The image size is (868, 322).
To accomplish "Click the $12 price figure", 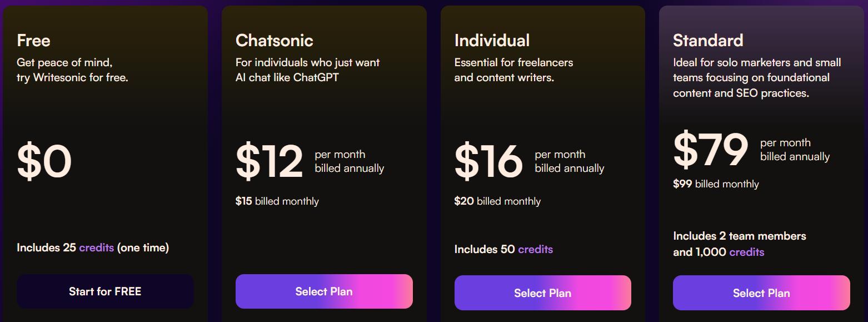I will point(270,161).
